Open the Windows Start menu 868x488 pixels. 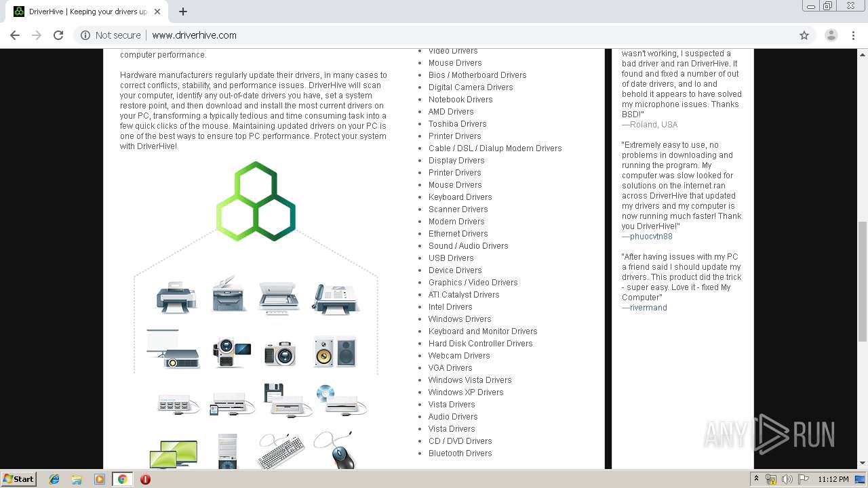(19, 479)
